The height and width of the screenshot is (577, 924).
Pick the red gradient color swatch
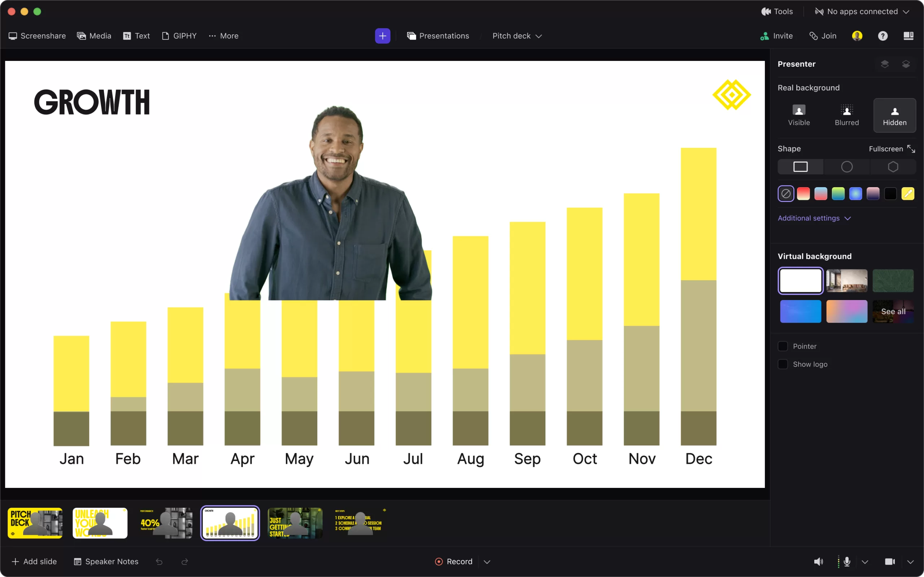[803, 194]
